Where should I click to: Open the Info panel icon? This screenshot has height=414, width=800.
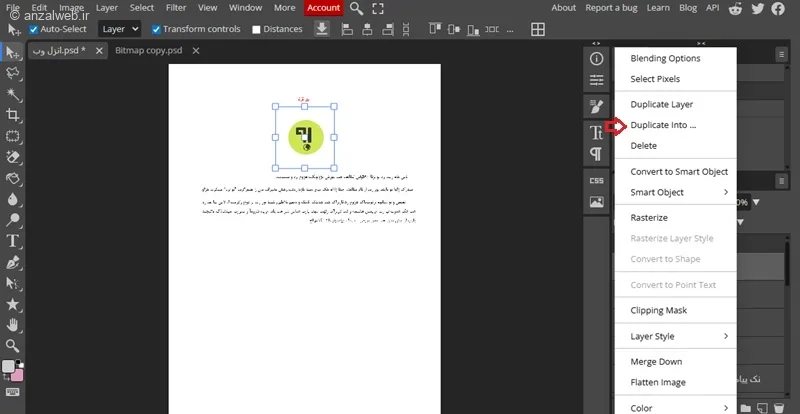coord(596,59)
